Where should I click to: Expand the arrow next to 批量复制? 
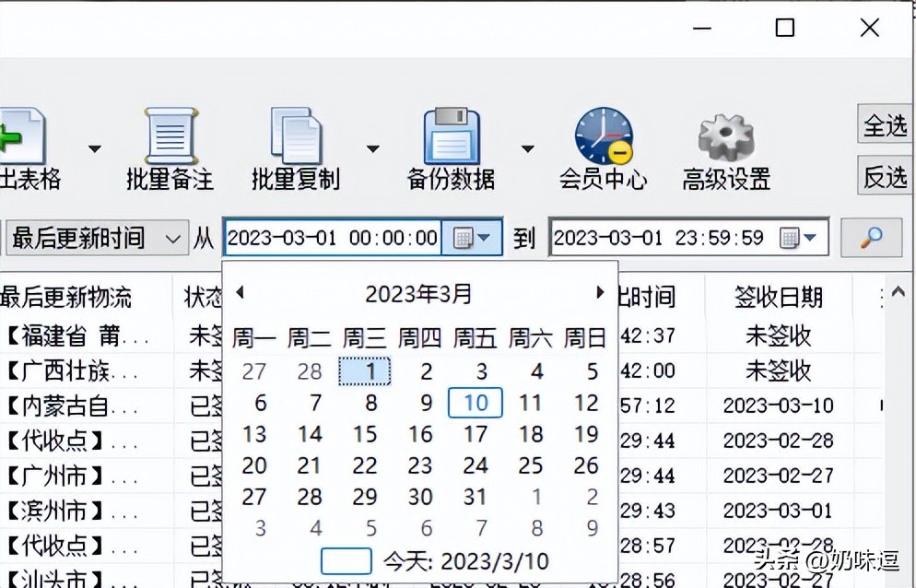point(372,149)
